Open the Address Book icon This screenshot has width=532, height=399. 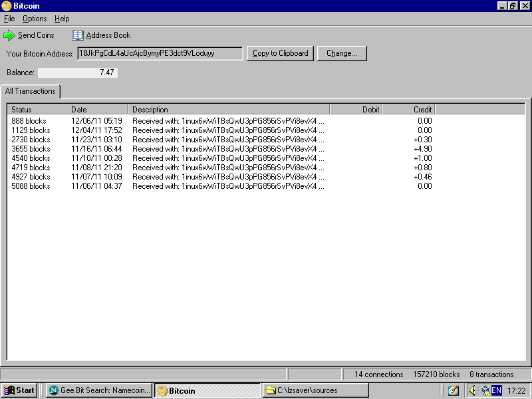point(78,35)
